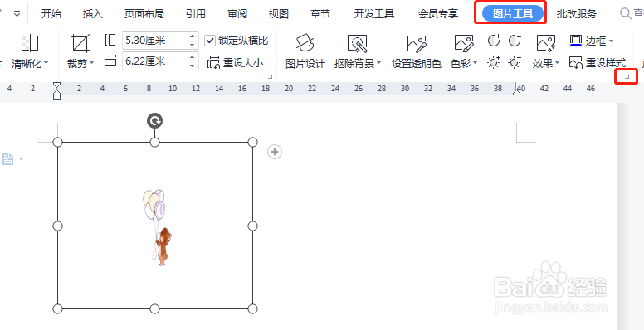Expand dropdown next to left margin document icon
The width and height of the screenshot is (644, 330).
[21, 159]
